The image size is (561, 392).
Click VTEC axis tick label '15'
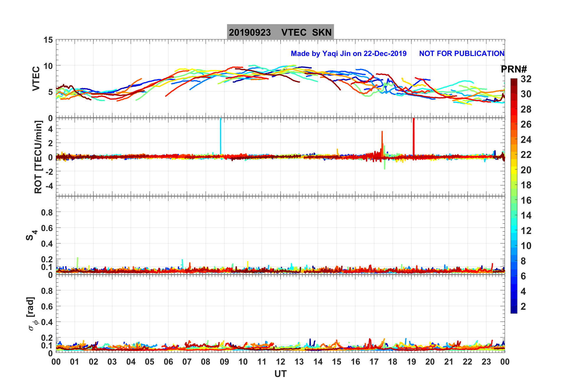pyautogui.click(x=48, y=40)
